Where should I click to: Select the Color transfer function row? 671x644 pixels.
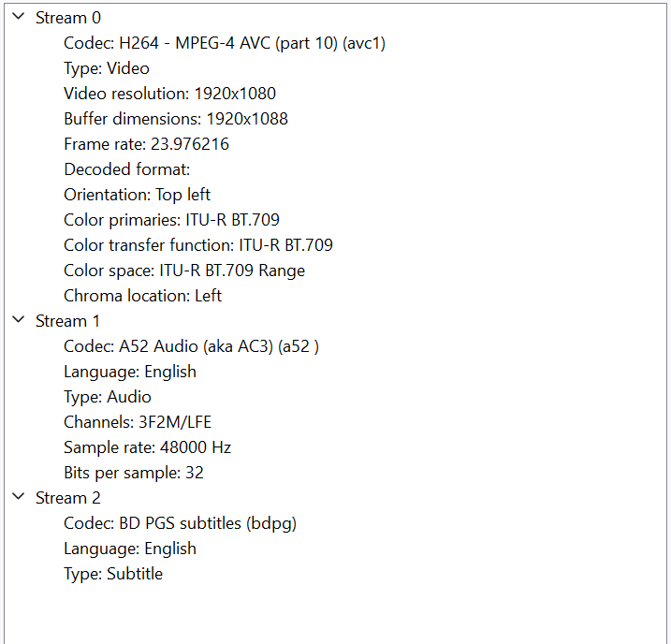point(198,245)
